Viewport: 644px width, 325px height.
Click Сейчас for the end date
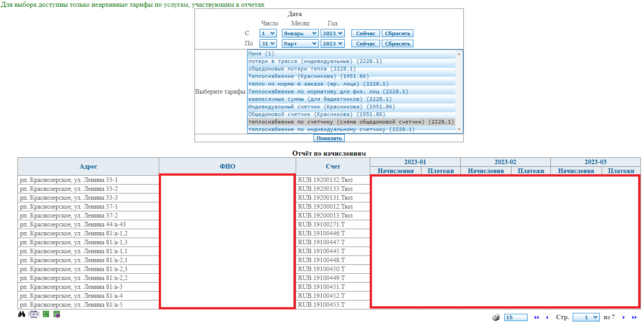(x=366, y=44)
